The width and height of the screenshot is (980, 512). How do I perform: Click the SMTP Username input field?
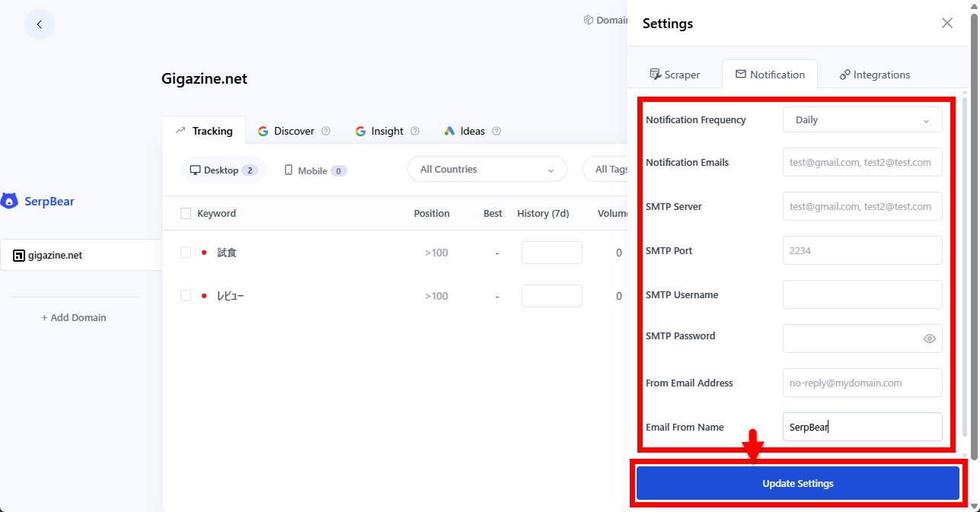862,294
